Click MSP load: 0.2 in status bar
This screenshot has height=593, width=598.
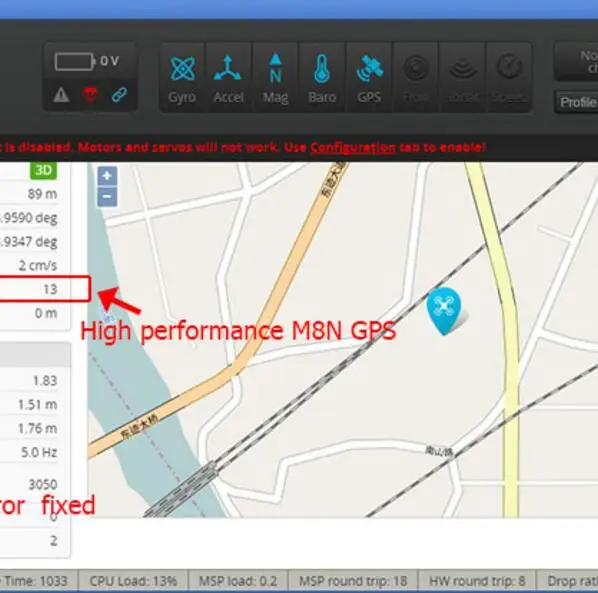[x=238, y=581]
